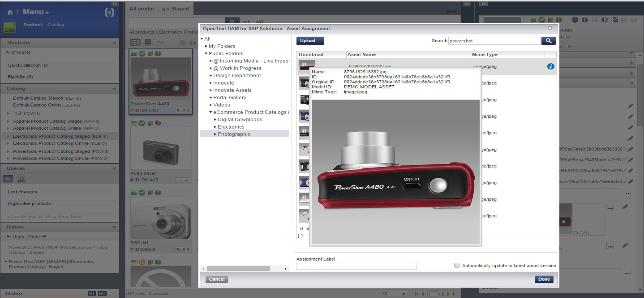Click the Cancel button

217,279
